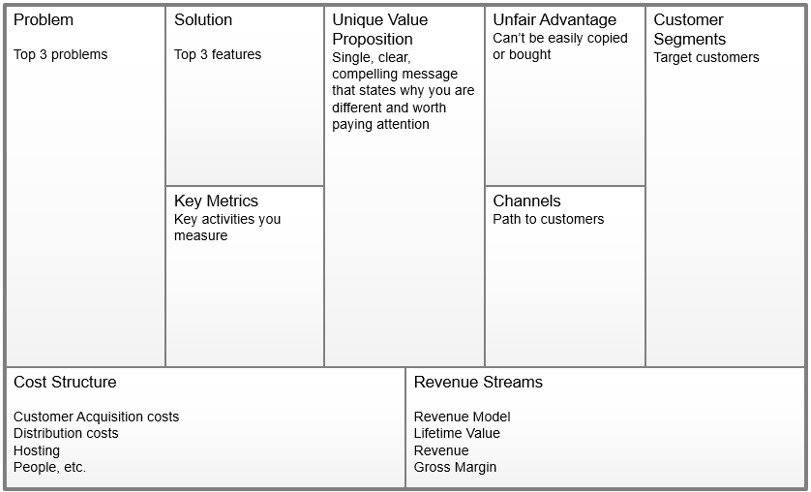Image resolution: width=811 pixels, height=492 pixels.
Task: Select the 'Path to customers' text
Action: (548, 219)
